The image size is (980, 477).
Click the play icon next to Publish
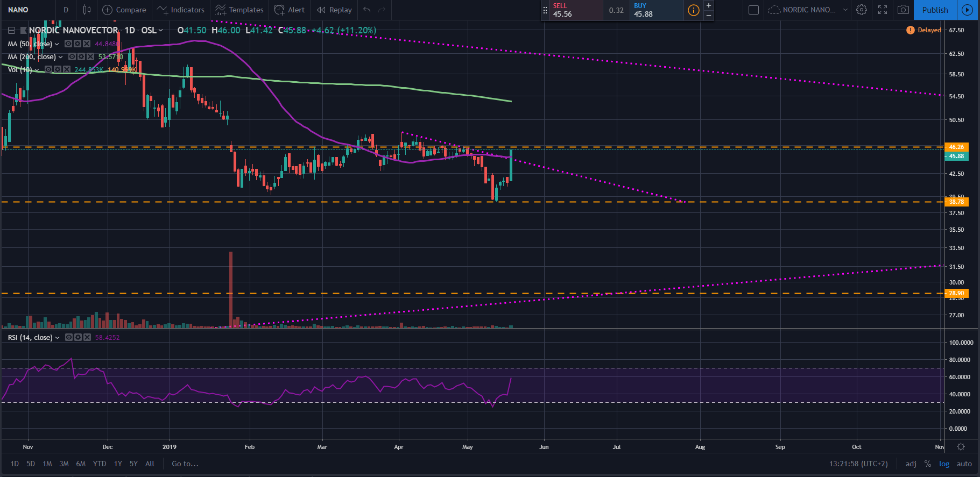pos(967,10)
